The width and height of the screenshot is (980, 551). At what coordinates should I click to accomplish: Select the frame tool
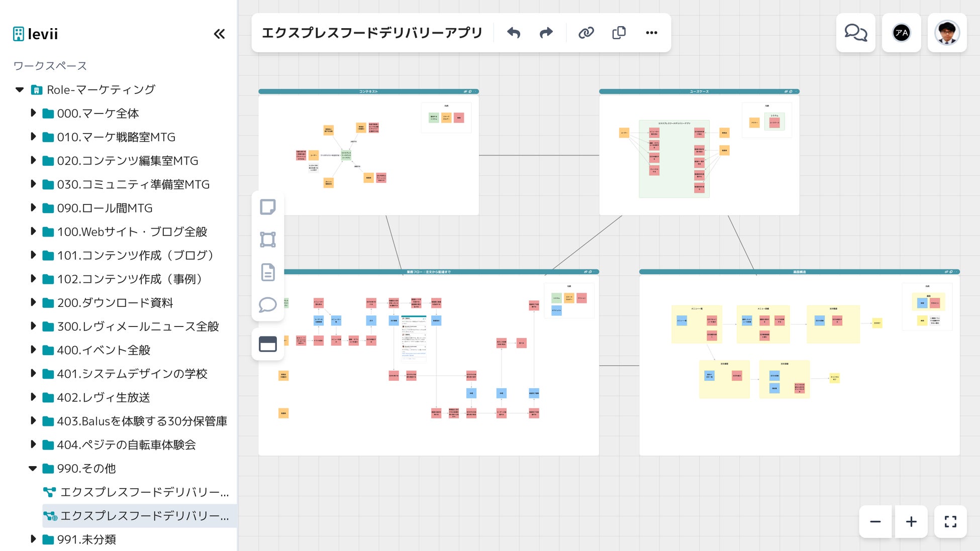(x=268, y=240)
